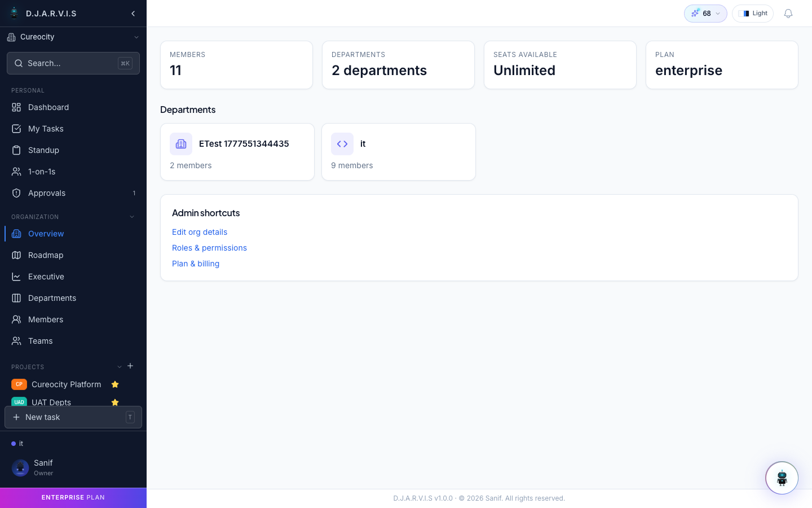Follow the Plan & billing link
Screen dimensions: 812x508
click(x=196, y=264)
